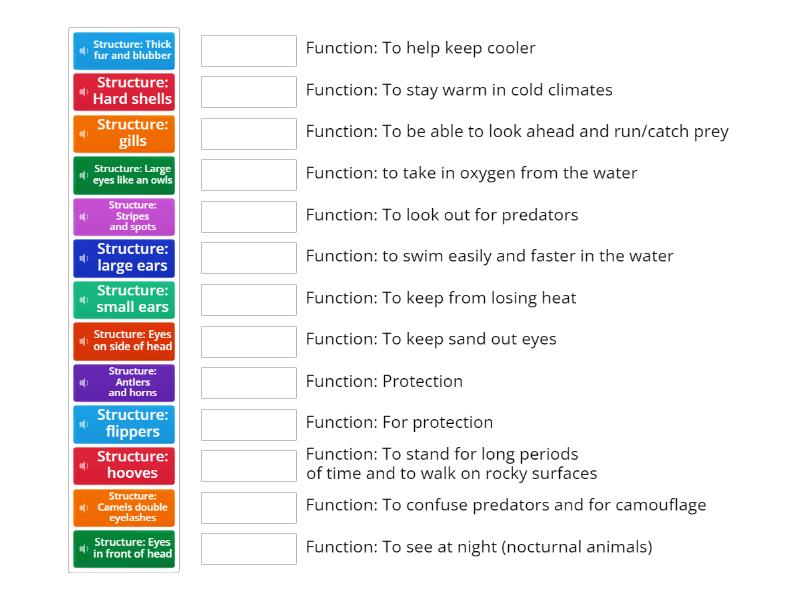This screenshot has height=600, width=800.
Task: Click speaker icon on flippers tile
Action: click(x=84, y=424)
